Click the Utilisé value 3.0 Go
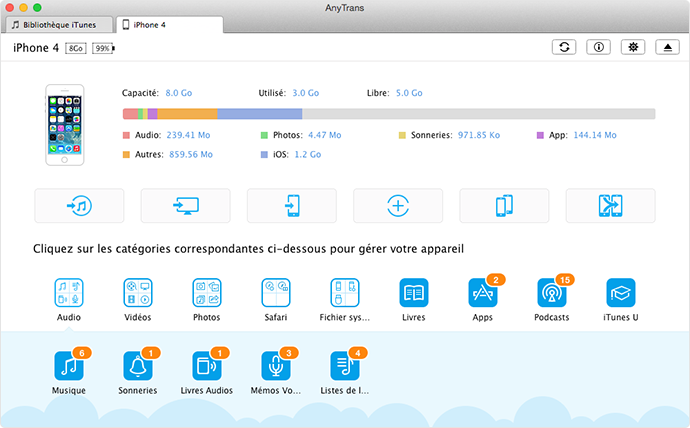The height and width of the screenshot is (428, 690). pyautogui.click(x=306, y=93)
